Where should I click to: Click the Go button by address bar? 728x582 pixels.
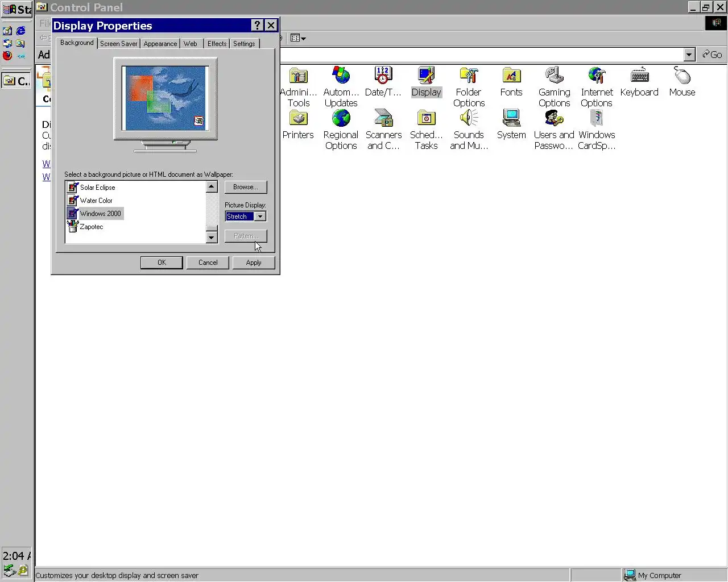712,55
